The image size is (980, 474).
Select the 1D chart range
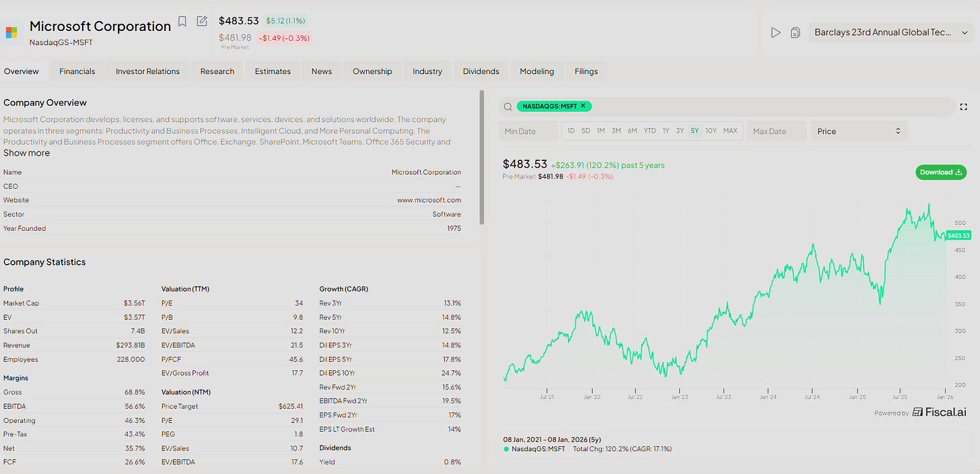click(x=571, y=131)
